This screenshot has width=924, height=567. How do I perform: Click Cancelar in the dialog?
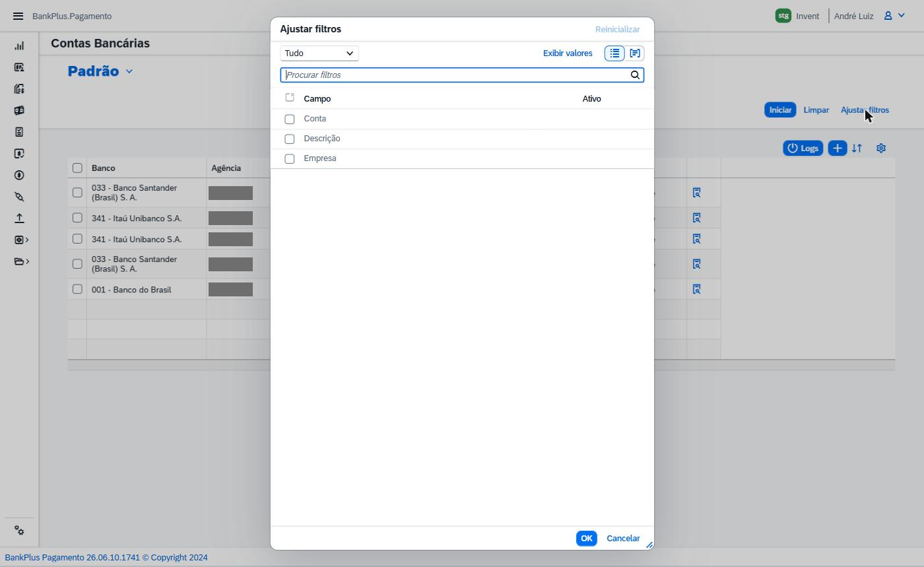click(623, 539)
